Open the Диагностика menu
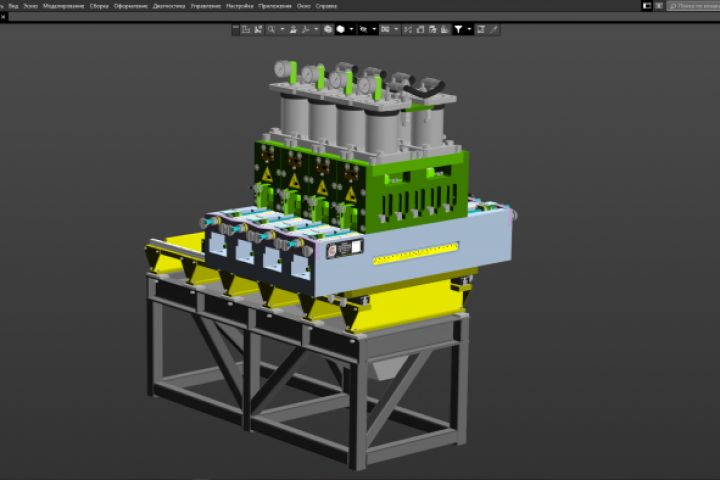 pyautogui.click(x=169, y=6)
